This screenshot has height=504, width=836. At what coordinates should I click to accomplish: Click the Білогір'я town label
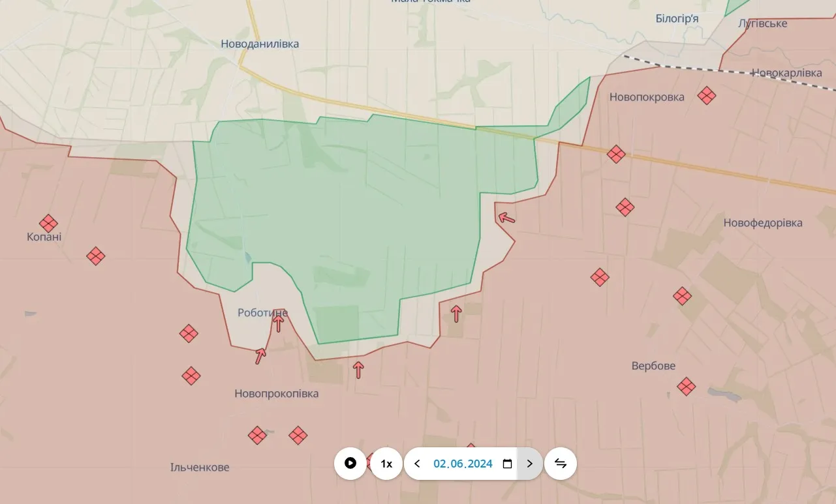pyautogui.click(x=677, y=18)
